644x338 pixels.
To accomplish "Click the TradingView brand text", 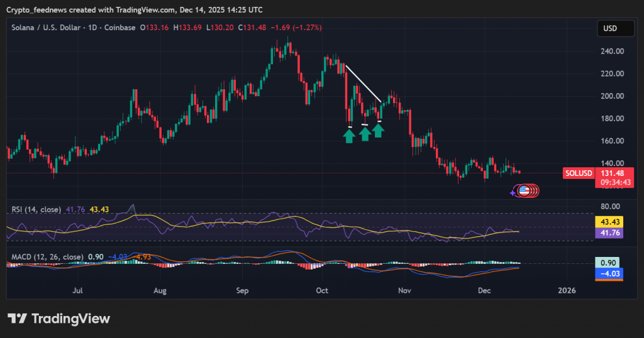I will click(x=70, y=319).
